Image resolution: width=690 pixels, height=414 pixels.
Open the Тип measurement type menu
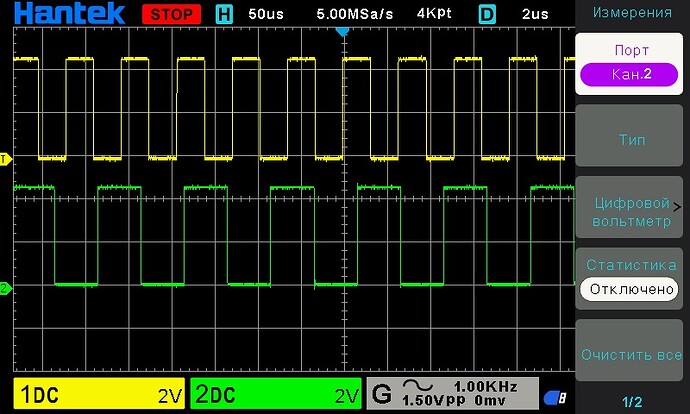[632, 139]
